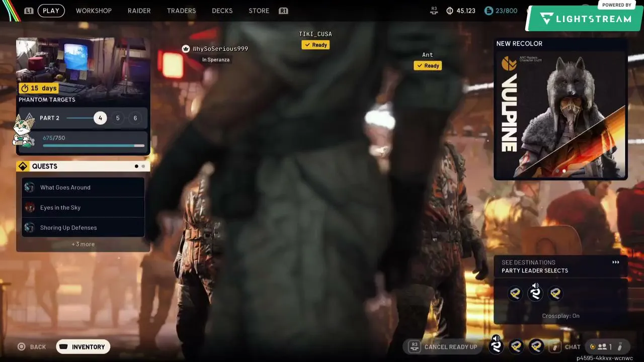Image resolution: width=644 pixels, height=362 pixels.
Task: Select the first Quests page dot
Action: click(x=136, y=166)
